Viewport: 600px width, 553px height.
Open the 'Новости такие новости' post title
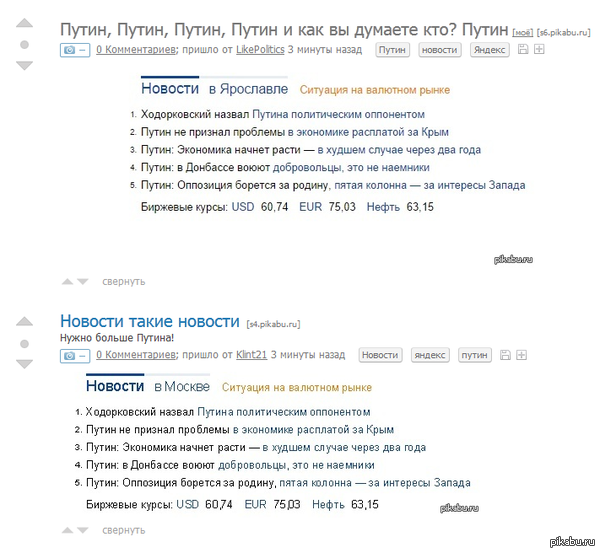point(150,321)
